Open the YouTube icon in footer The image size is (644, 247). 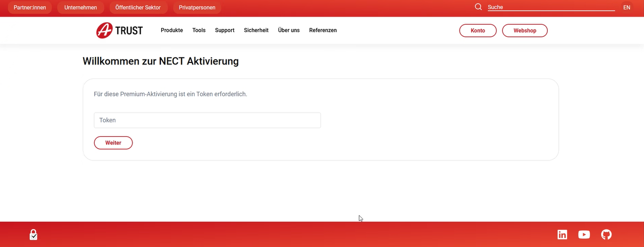(x=584, y=234)
